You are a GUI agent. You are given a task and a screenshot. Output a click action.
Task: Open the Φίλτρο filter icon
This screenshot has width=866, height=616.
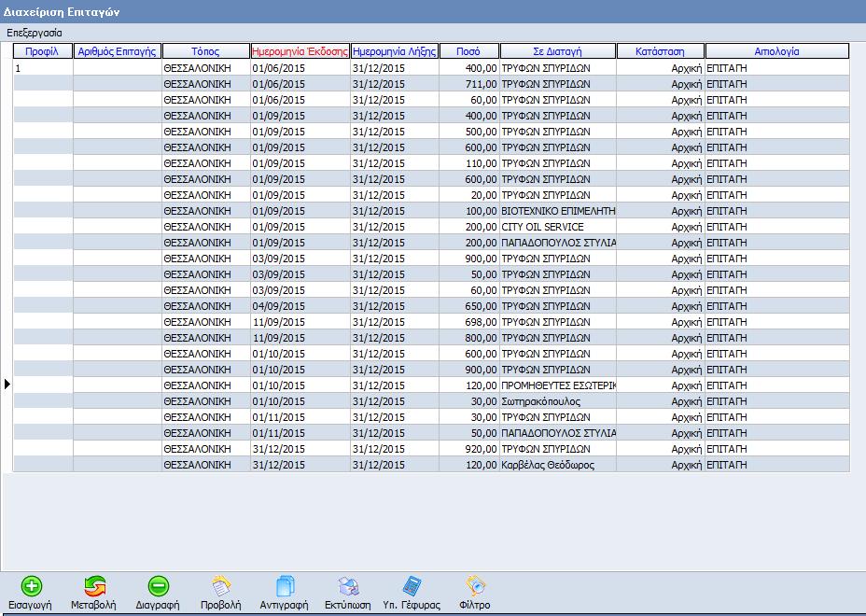tap(475, 586)
